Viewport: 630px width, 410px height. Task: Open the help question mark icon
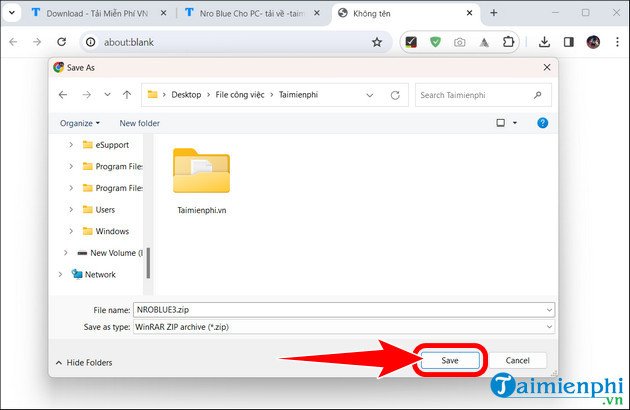coord(542,123)
